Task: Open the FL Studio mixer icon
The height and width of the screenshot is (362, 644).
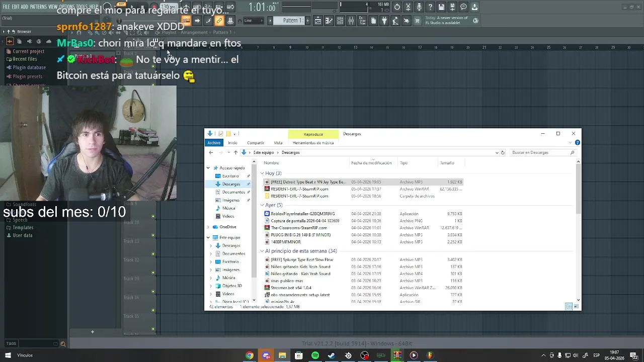Action: [351, 21]
